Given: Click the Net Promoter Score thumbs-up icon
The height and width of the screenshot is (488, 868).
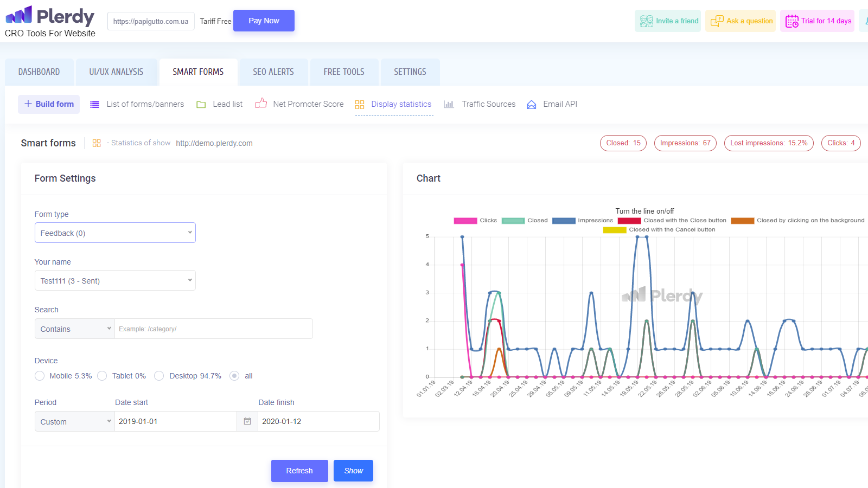Looking at the screenshot, I should 261,104.
